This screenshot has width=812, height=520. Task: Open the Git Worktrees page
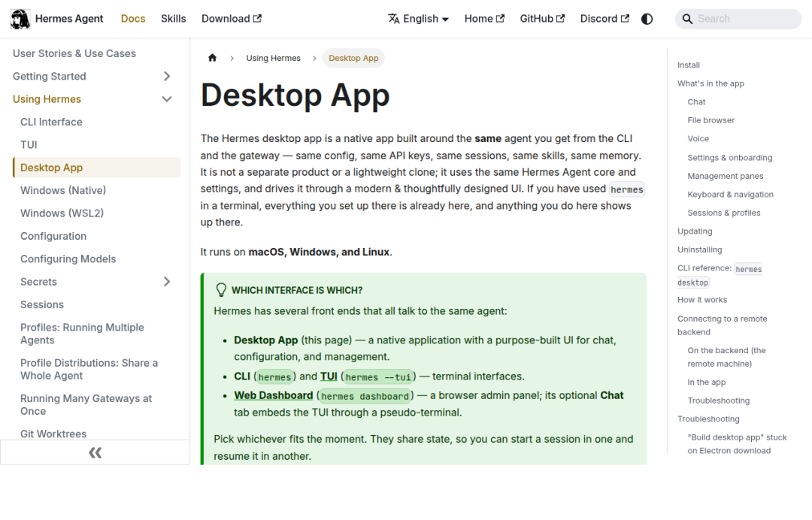click(x=53, y=434)
